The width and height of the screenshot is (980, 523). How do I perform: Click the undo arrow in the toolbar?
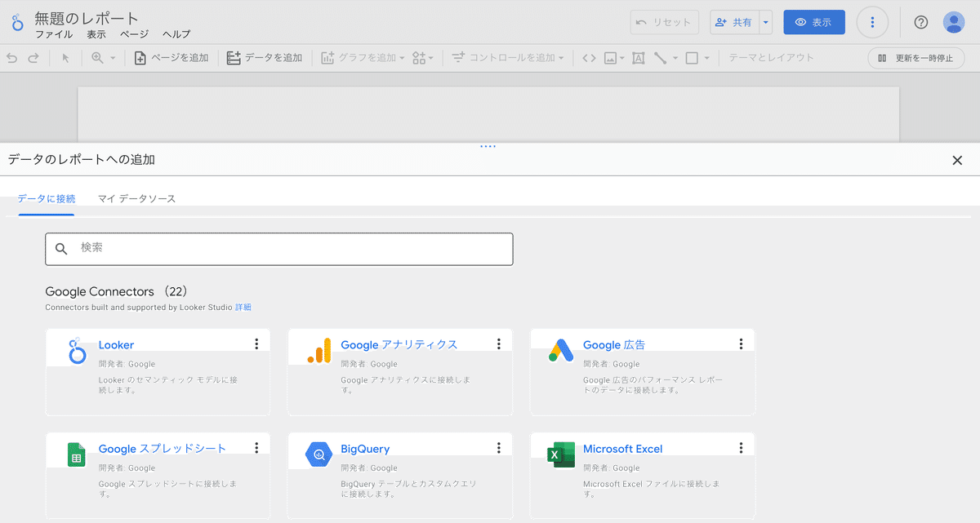[11, 58]
